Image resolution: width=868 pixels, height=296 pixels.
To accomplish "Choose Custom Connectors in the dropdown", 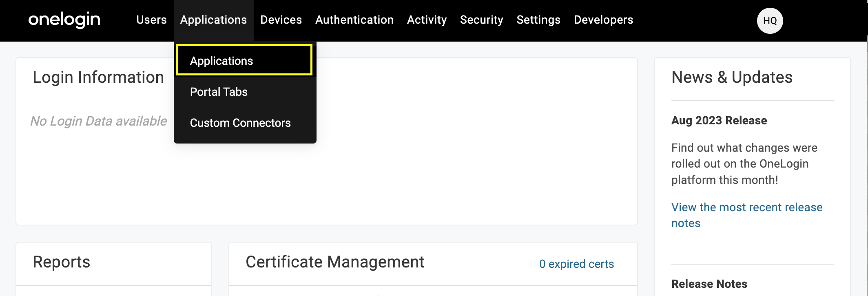I will point(245,123).
